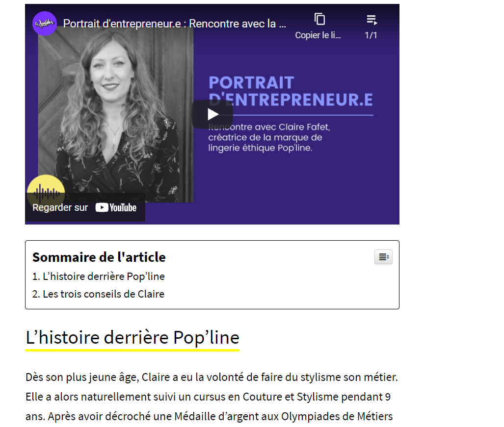This screenshot has height=427, width=504.
Task: Play the embedded YouTube video
Action: pos(212,114)
